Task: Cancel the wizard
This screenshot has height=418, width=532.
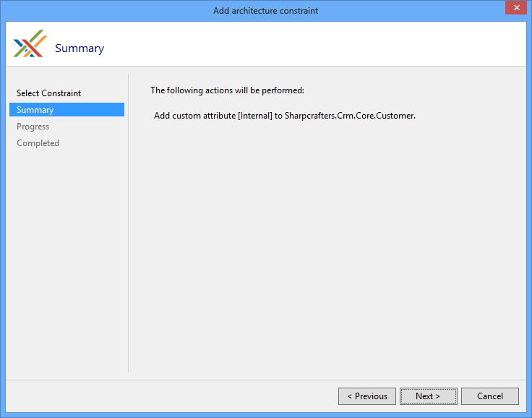Action: [x=489, y=396]
